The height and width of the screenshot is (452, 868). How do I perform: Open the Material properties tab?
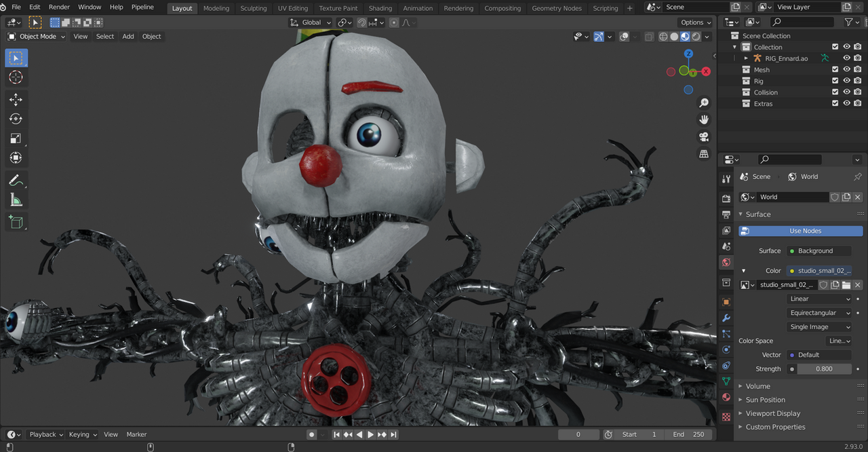coord(726,398)
